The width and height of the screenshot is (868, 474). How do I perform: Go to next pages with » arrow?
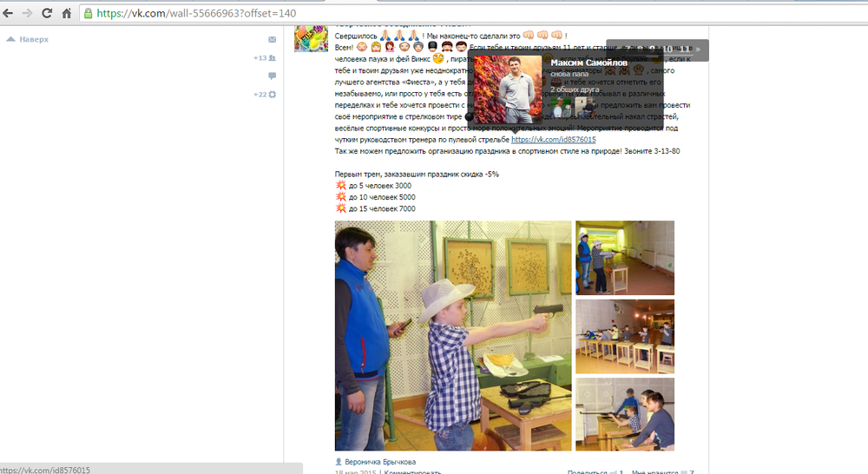click(697, 50)
